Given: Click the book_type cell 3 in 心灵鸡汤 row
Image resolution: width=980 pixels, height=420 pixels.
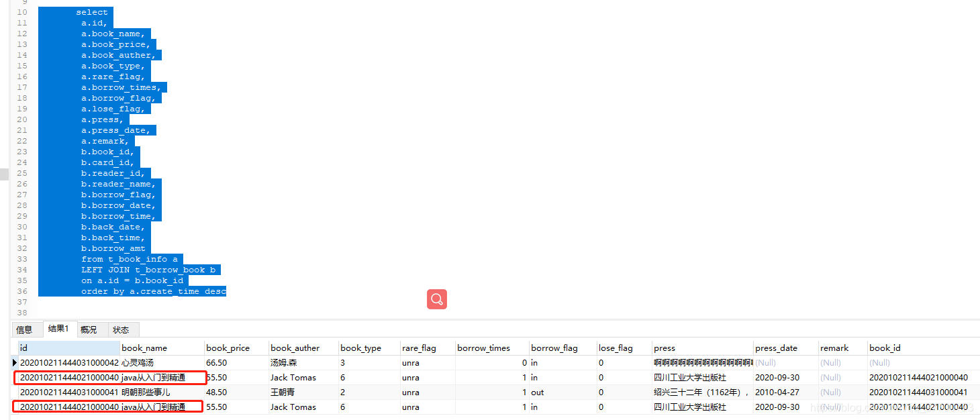Looking at the screenshot, I should point(369,363).
